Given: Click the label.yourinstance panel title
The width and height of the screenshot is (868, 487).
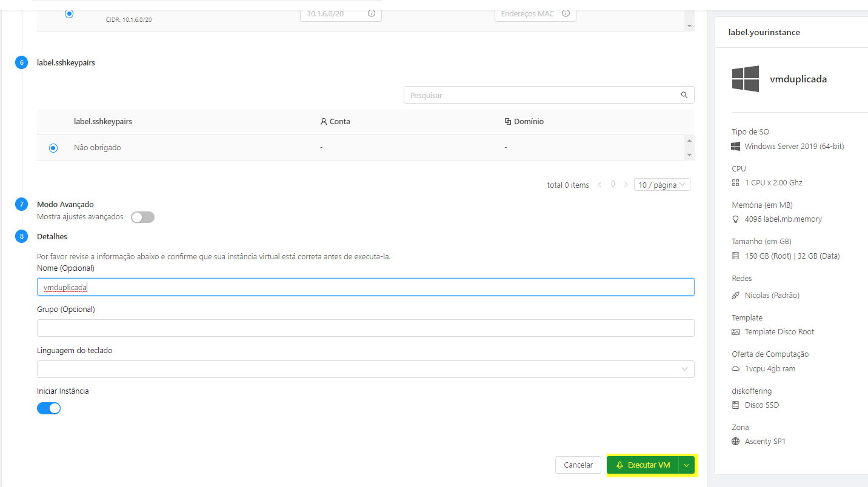Looking at the screenshot, I should tap(764, 32).
